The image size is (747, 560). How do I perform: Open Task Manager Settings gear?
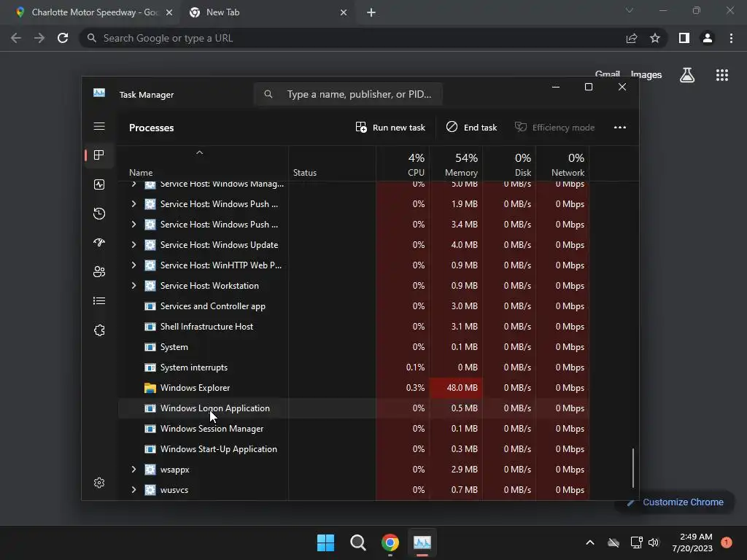pyautogui.click(x=99, y=483)
